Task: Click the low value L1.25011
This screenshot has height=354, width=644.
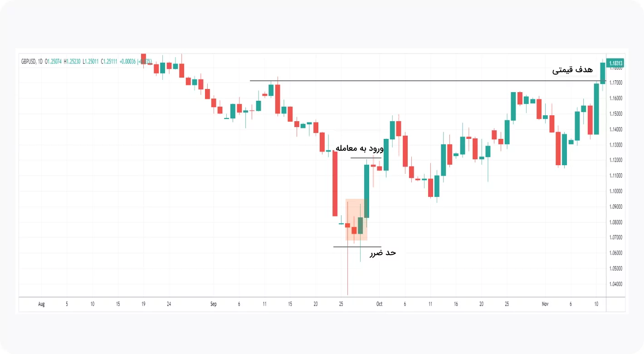Action: [90, 61]
